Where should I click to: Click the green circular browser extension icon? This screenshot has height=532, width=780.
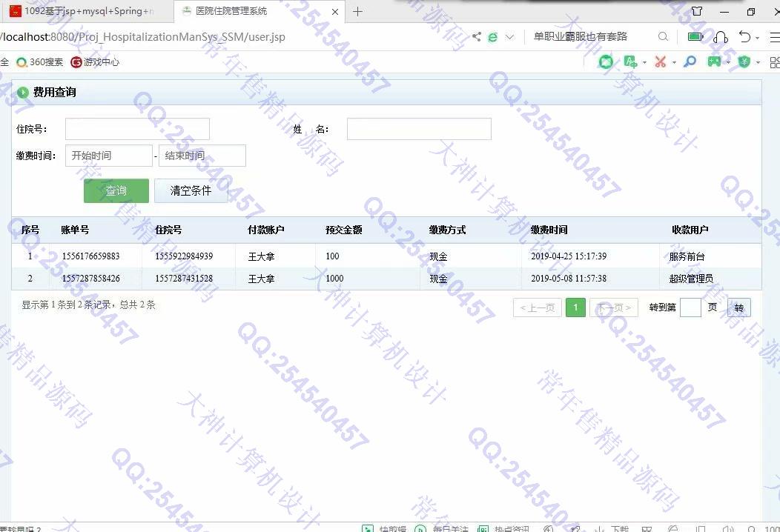[606, 61]
